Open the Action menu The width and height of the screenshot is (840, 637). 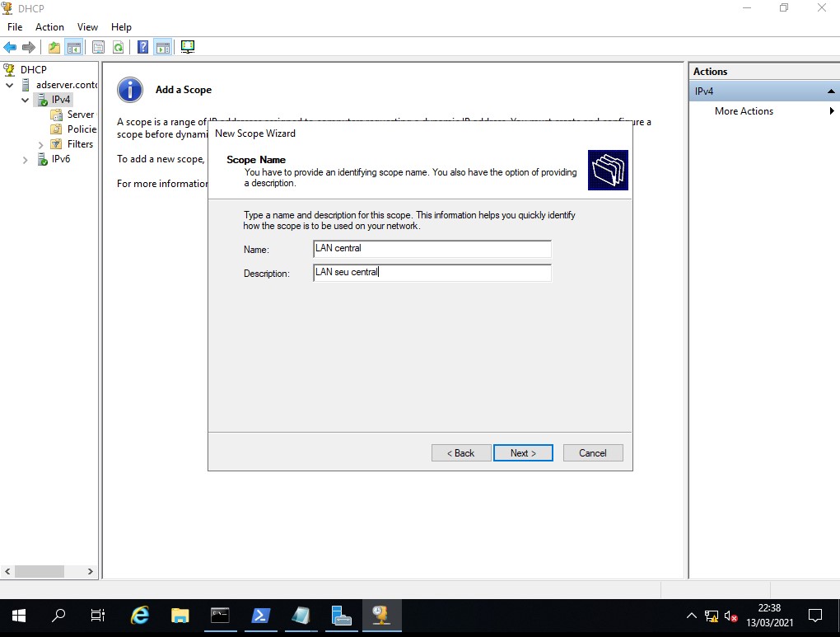pos(49,27)
